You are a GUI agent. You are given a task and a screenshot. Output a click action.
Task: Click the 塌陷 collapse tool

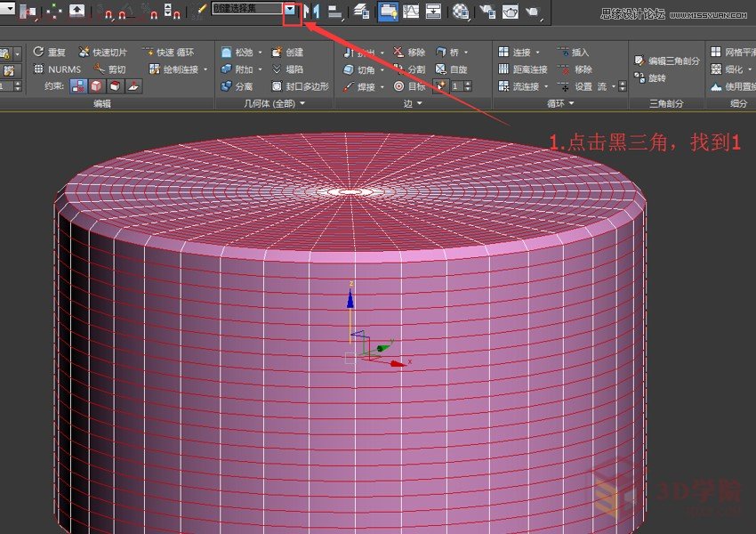[288, 69]
